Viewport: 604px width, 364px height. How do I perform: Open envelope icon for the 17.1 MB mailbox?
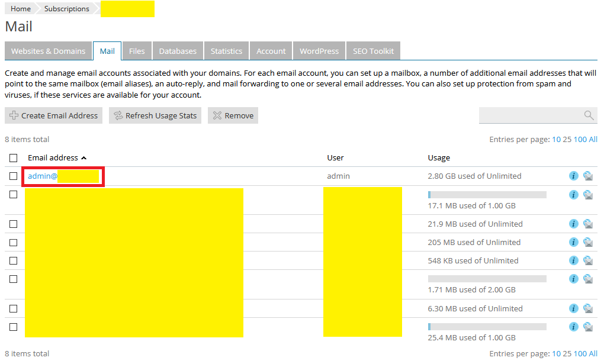point(588,194)
